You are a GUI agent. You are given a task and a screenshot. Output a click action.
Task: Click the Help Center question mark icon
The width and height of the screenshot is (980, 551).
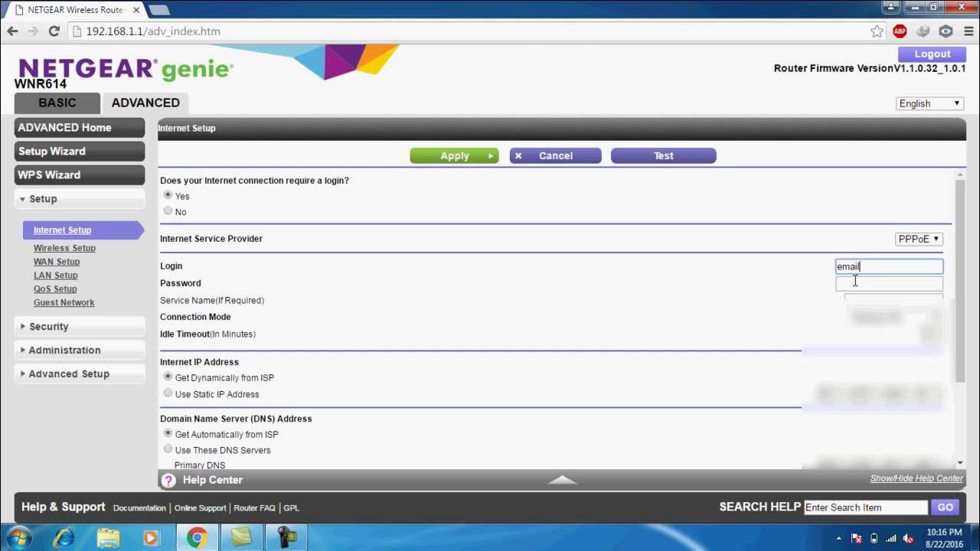(x=168, y=480)
